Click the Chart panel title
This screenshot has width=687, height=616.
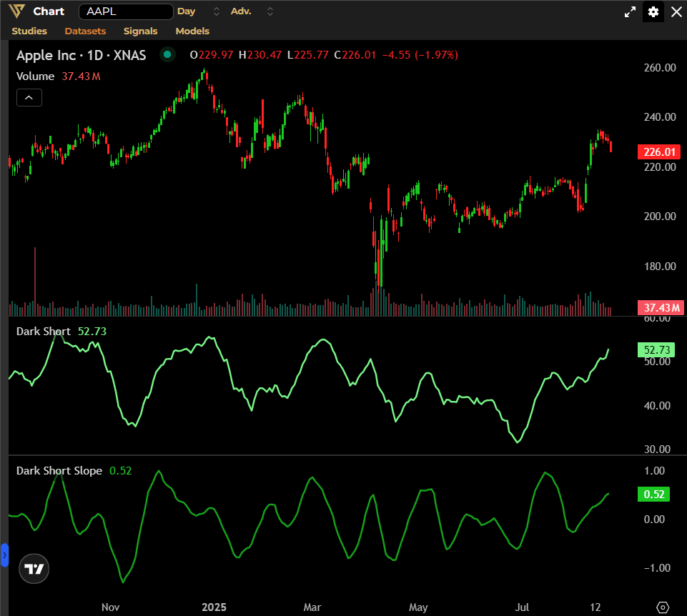pyautogui.click(x=49, y=11)
